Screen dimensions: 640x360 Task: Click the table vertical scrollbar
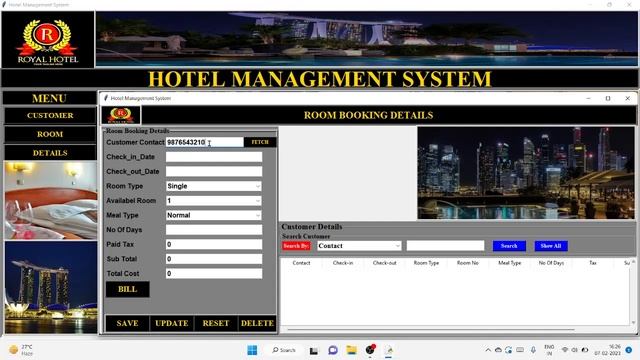pyautogui.click(x=633, y=292)
